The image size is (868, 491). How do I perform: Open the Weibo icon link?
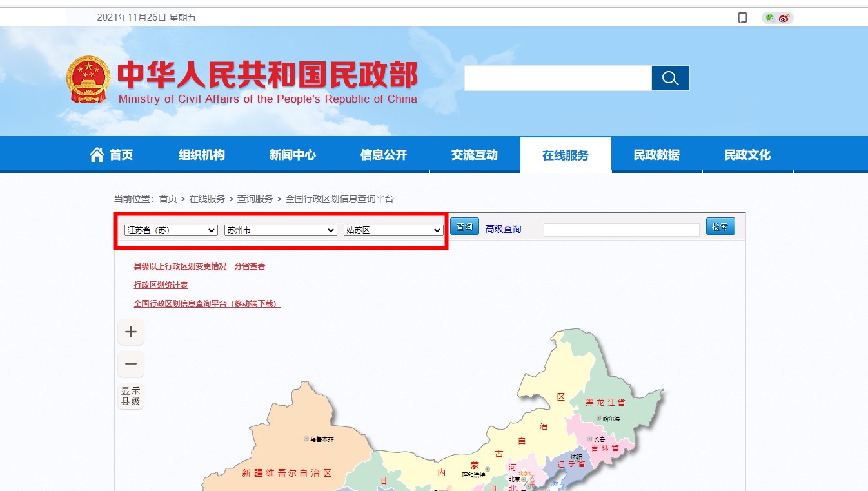point(784,17)
